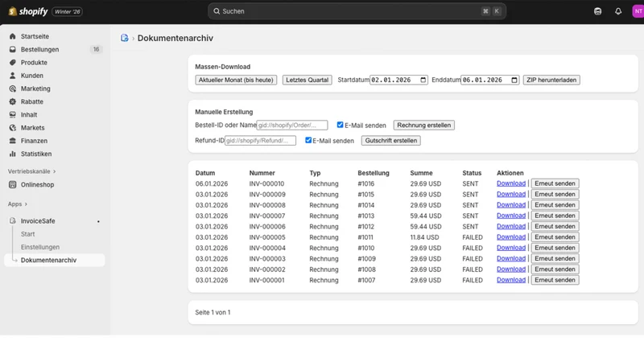Image resolution: width=644 pixels, height=362 pixels.
Task: Select Dokumentenarchiv in sidebar
Action: (x=54, y=260)
